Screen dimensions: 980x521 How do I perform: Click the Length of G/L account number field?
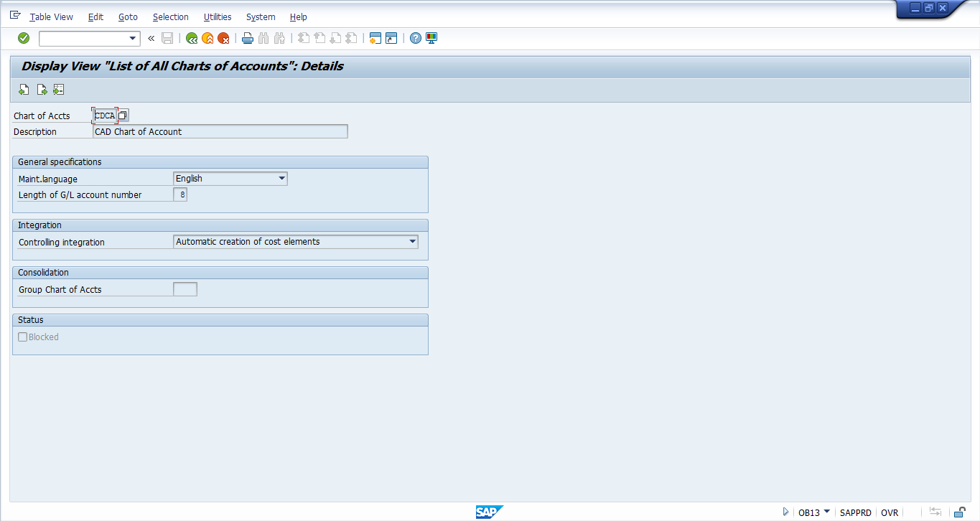(x=180, y=194)
